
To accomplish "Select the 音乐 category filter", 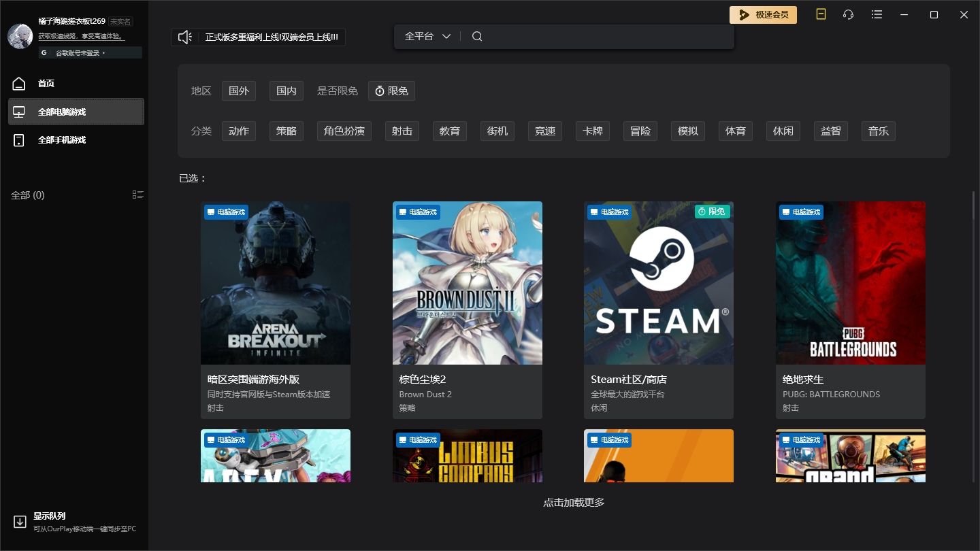I will [x=879, y=131].
